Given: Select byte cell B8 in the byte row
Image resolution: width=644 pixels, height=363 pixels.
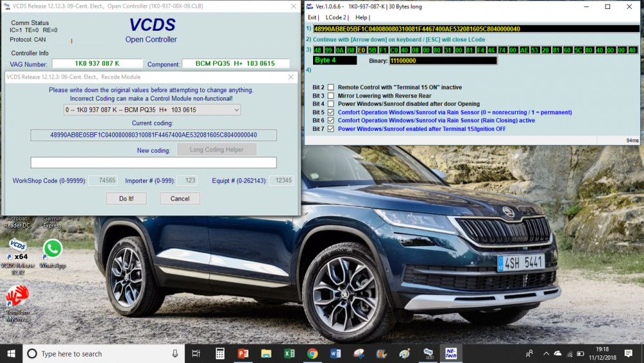Looking at the screenshot, I should pos(350,50).
